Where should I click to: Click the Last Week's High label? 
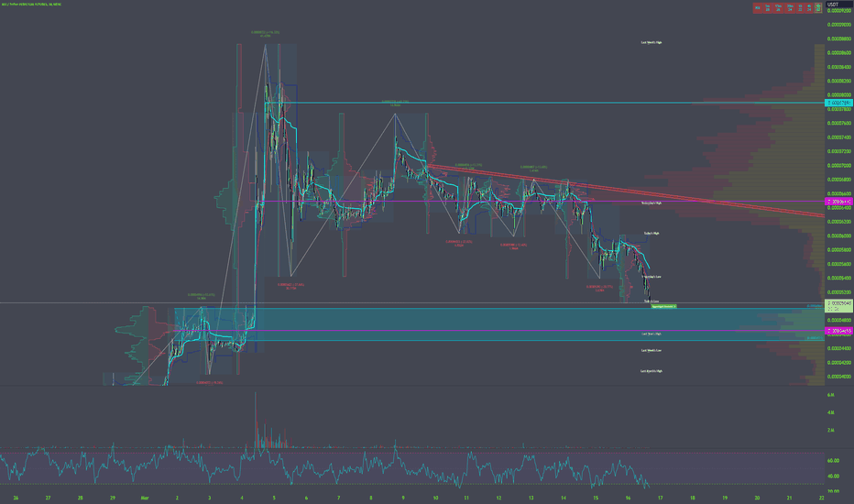(x=651, y=42)
